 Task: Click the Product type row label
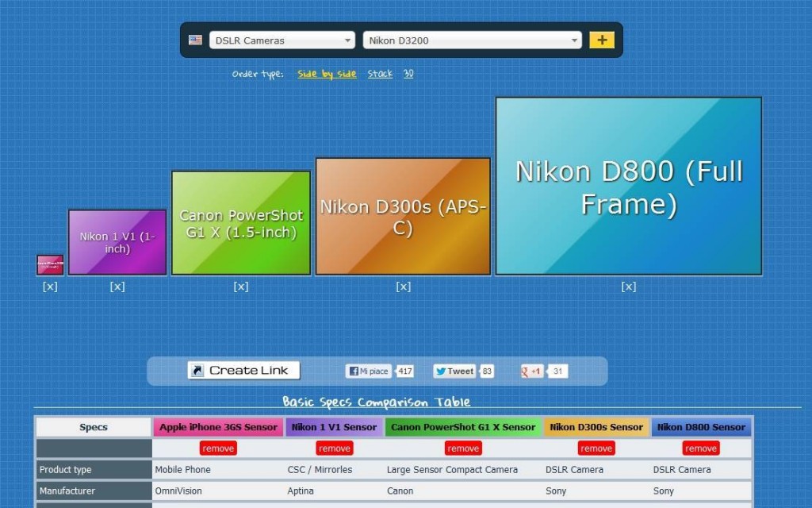pyautogui.click(x=94, y=470)
